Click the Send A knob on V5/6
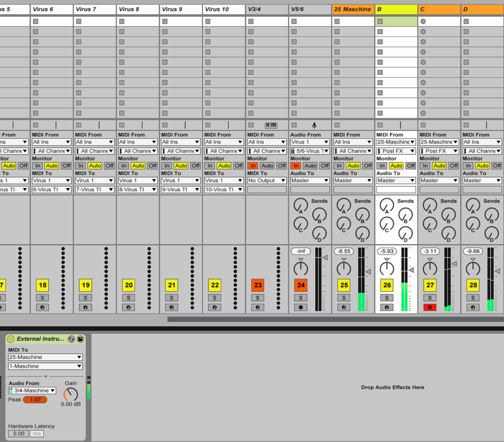The height and width of the screenshot is (442, 504). [x=301, y=205]
